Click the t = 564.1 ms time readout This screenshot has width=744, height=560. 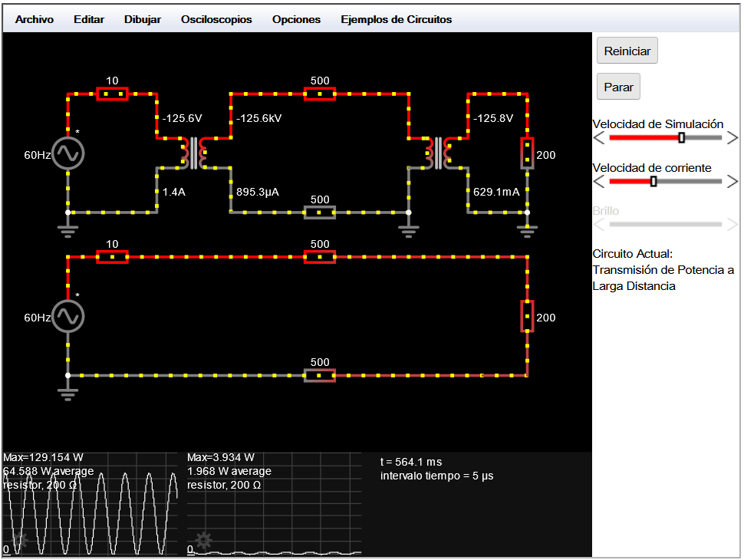click(411, 463)
